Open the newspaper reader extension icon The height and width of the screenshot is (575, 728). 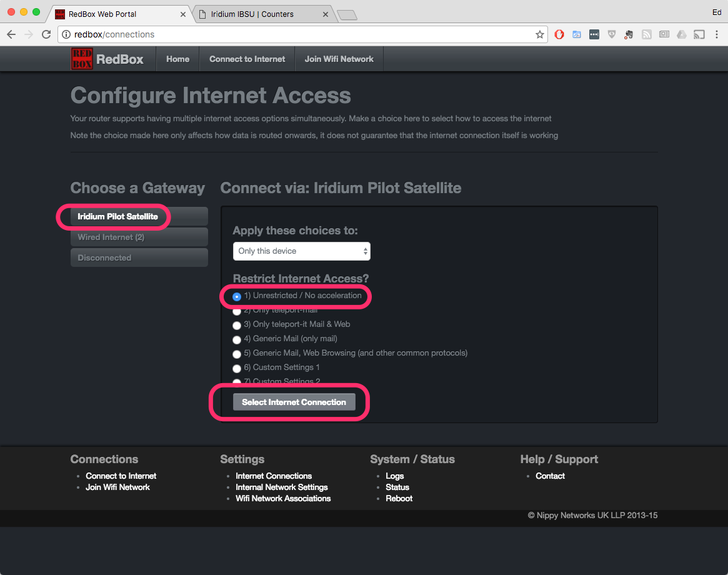pyautogui.click(x=664, y=34)
